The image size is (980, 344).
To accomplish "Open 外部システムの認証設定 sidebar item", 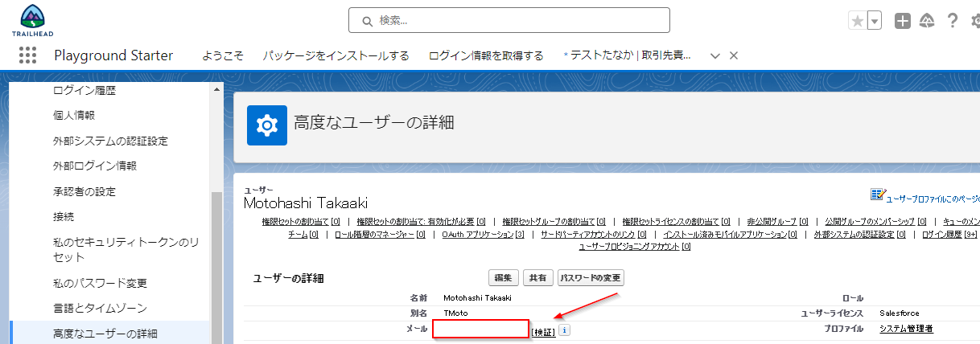I will point(110,141).
